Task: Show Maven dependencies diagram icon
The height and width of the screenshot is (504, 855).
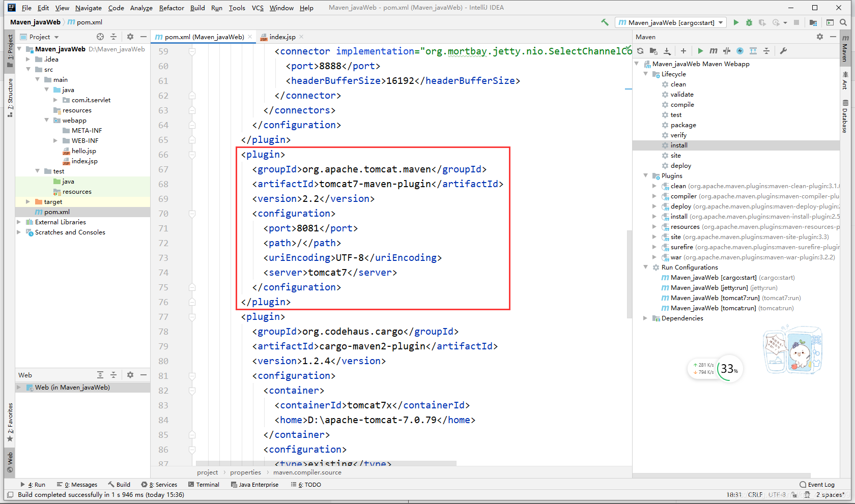Action: [753, 51]
